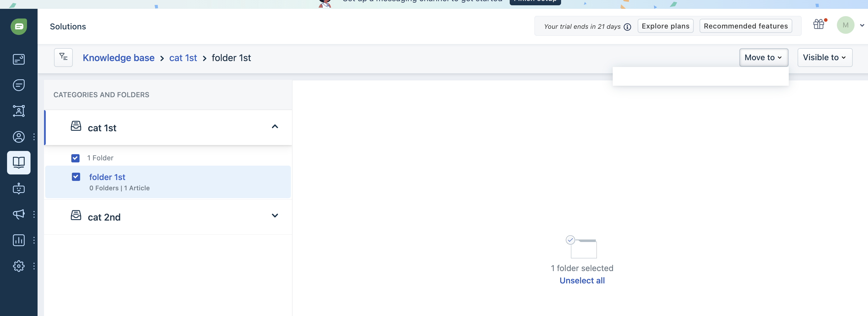Open more options beside the profile sidebar icon

(34, 137)
